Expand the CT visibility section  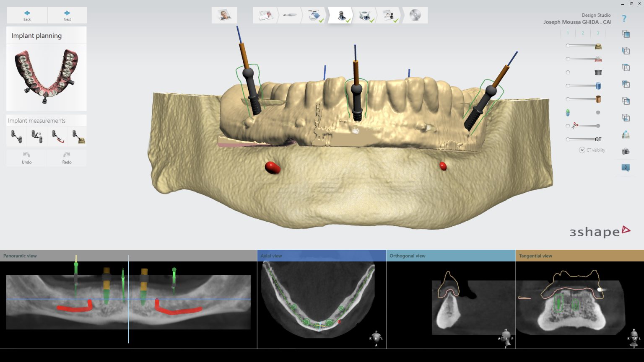click(582, 150)
